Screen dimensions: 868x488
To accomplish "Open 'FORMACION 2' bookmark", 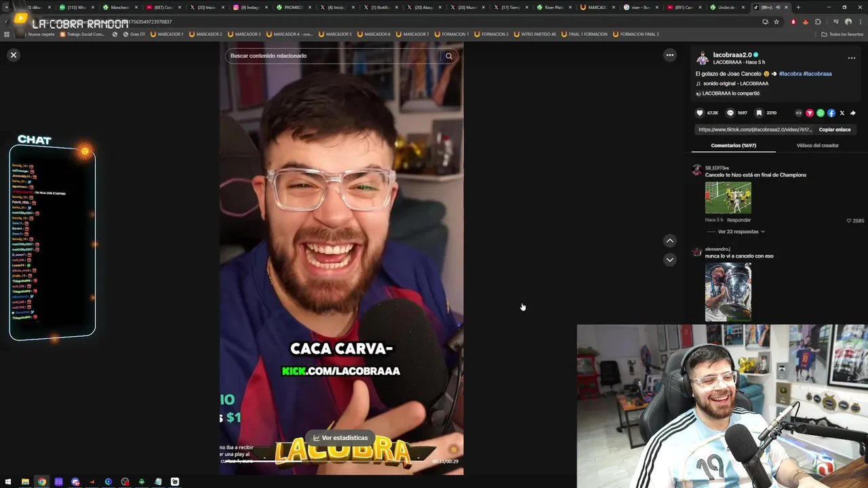I will tap(491, 34).
